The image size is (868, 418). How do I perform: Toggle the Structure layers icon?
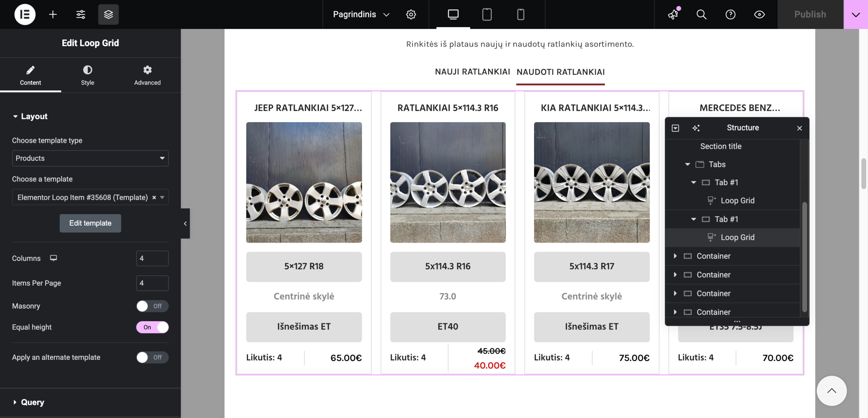pyautogui.click(x=108, y=14)
